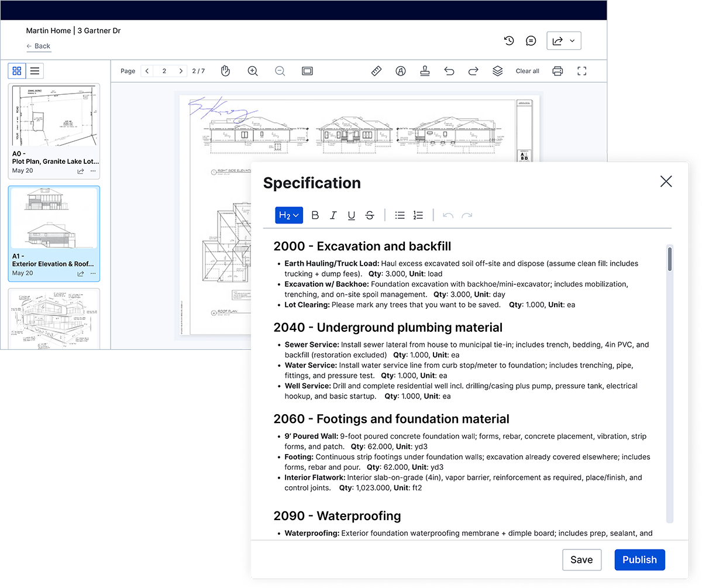Image resolution: width=702 pixels, height=588 pixels.
Task: Click the Footing item text
Action: [467, 462]
